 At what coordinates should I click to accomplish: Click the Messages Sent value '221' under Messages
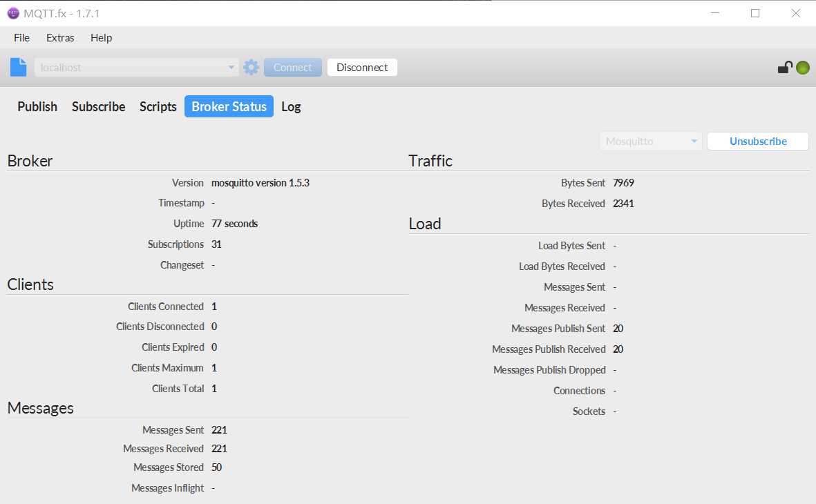click(219, 431)
